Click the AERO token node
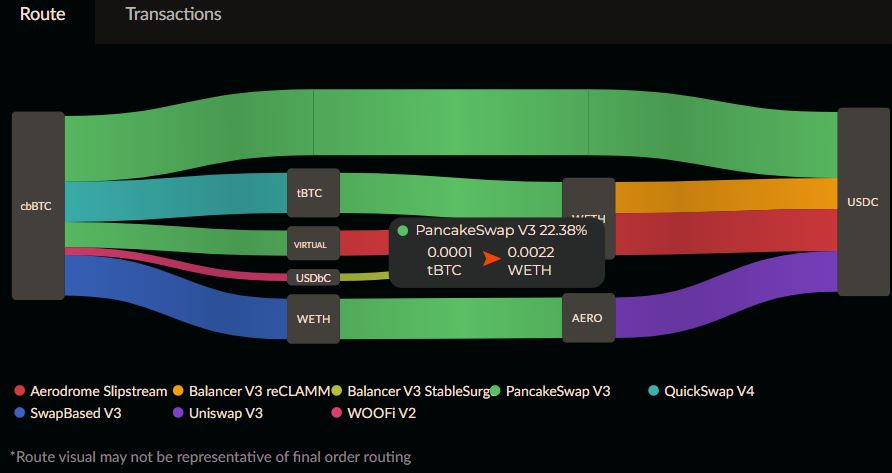This screenshot has width=892, height=473. [589, 318]
